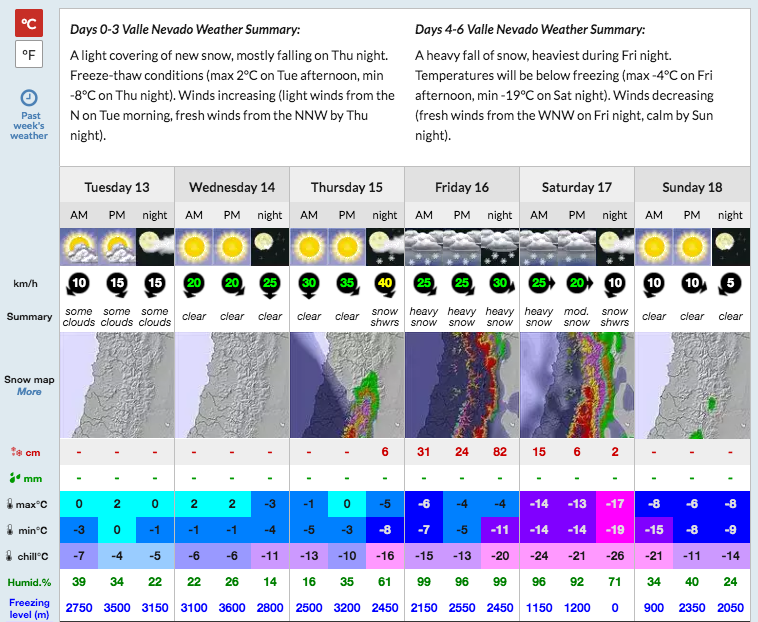Screen dimensions: 758x622
Task: Click Saturday PM moderate snow icon
Action: click(577, 247)
